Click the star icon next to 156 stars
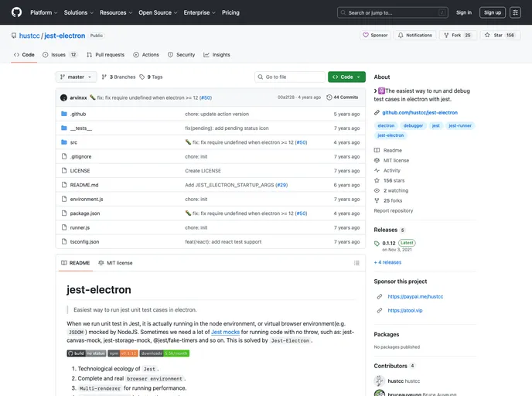Viewport: 532px width, 396px height. point(377,180)
